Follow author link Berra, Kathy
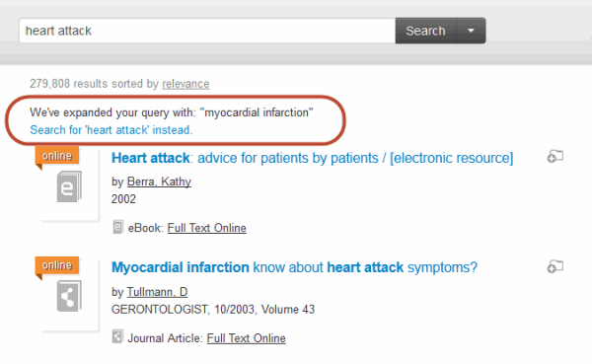Viewport: 592px width, 364px height. tap(159, 182)
